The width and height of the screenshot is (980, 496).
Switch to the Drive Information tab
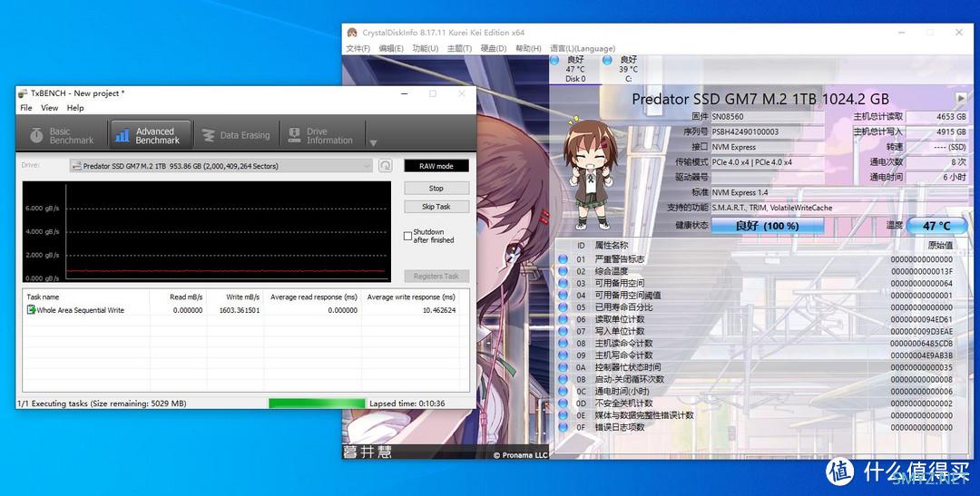pyautogui.click(x=321, y=135)
